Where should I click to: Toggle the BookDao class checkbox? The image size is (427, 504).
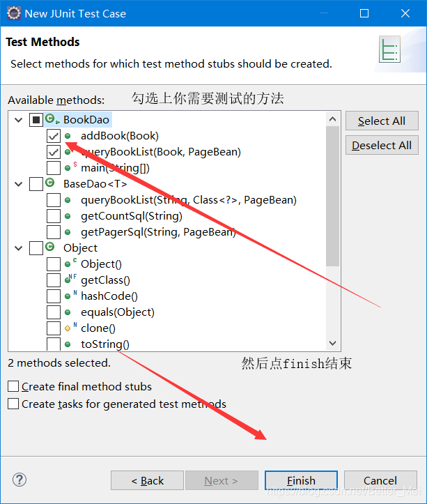36,120
